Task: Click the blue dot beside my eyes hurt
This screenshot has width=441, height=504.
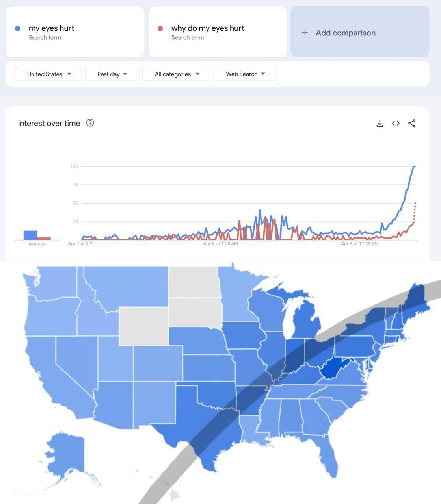Action: (17, 28)
